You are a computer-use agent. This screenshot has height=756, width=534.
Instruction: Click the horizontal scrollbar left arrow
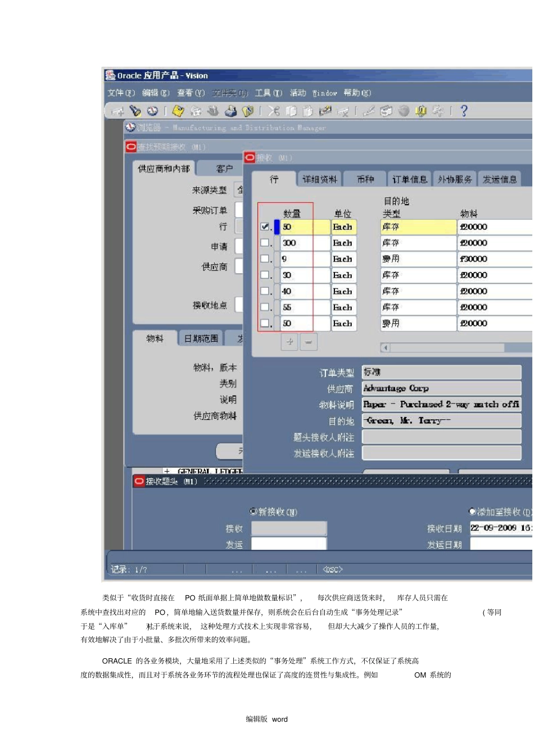[x=386, y=347]
